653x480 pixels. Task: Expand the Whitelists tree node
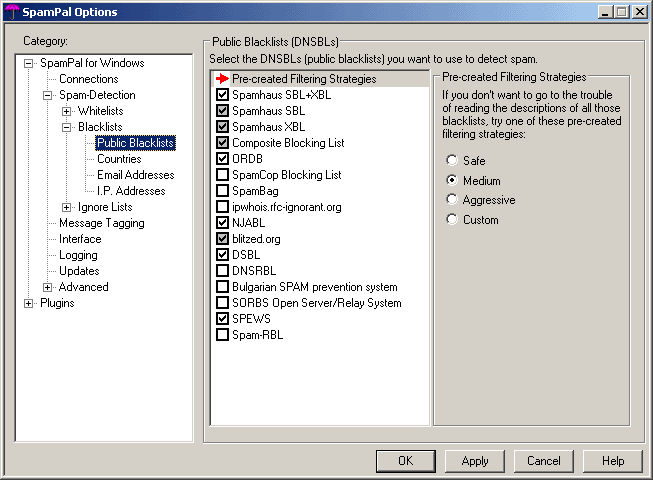click(67, 111)
